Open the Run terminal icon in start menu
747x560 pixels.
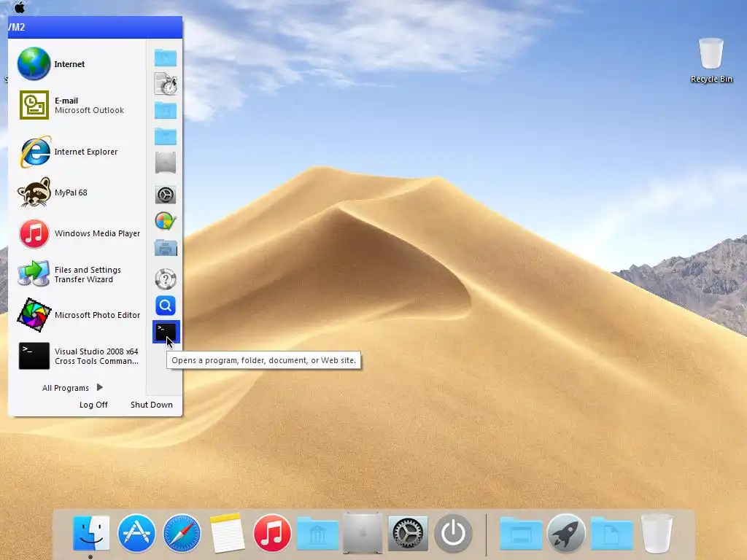click(x=166, y=332)
